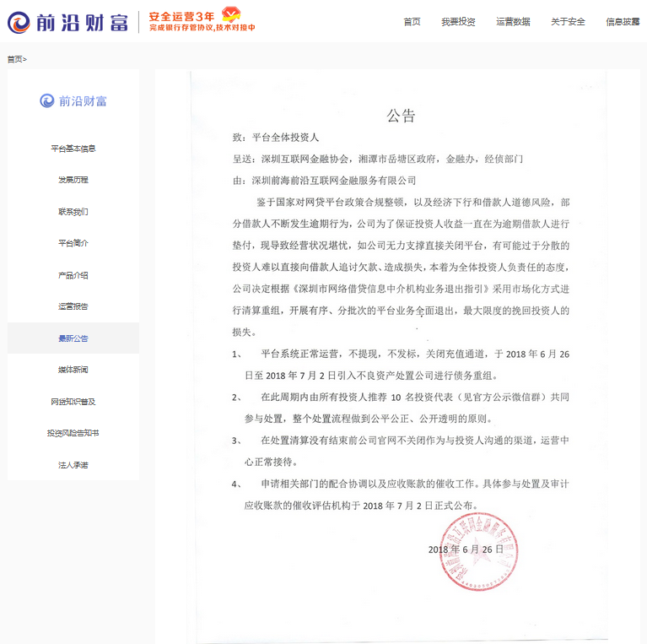Open 媒体新闻 sidebar entry
The width and height of the screenshot is (647, 644).
(x=73, y=370)
